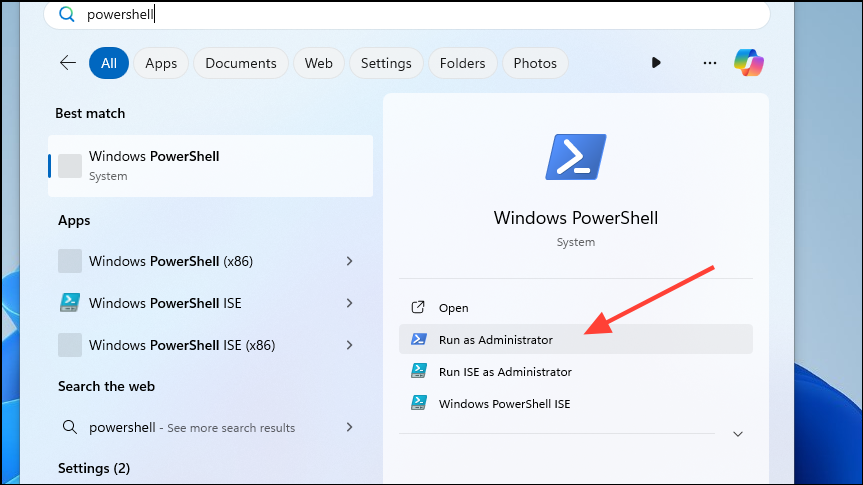The image size is (863, 485).
Task: Expand the Windows PowerShell ISE chevron
Action: pos(349,303)
